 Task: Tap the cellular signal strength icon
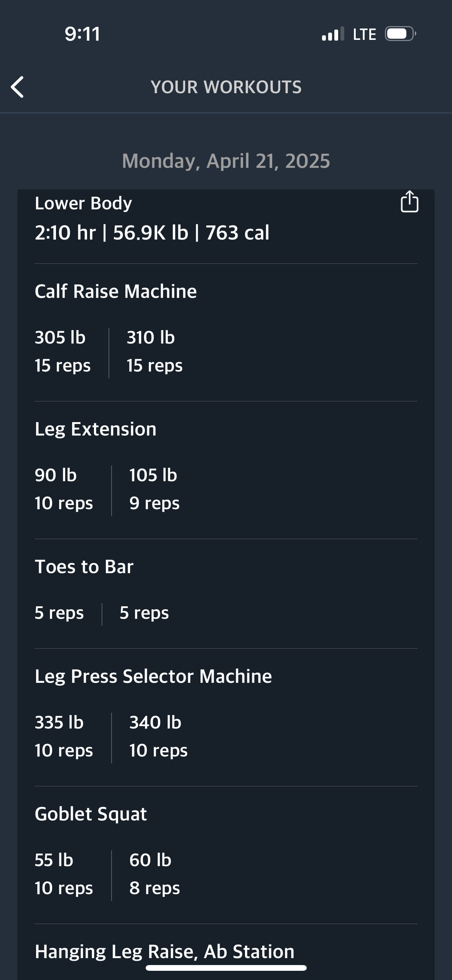332,34
